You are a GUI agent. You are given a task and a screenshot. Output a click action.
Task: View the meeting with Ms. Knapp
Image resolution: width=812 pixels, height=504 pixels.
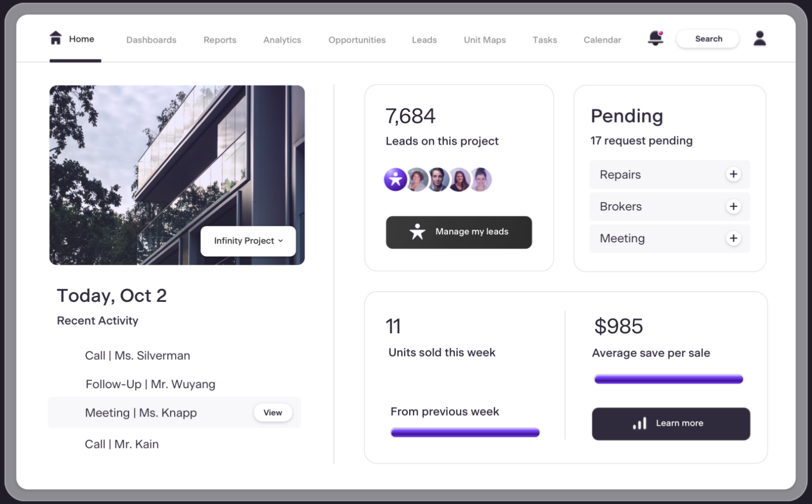click(x=273, y=413)
